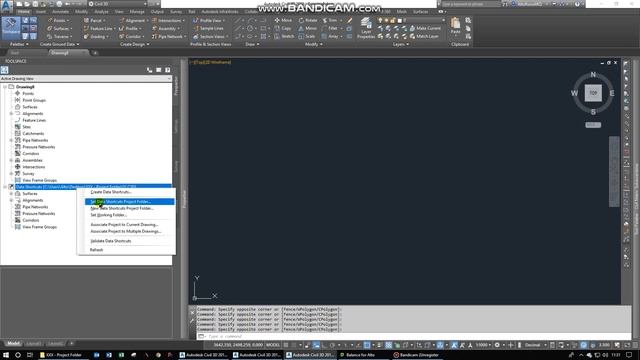Screen dimensions: 640x360
Task: Expand the Alignments tree node
Action: (x=11, y=113)
